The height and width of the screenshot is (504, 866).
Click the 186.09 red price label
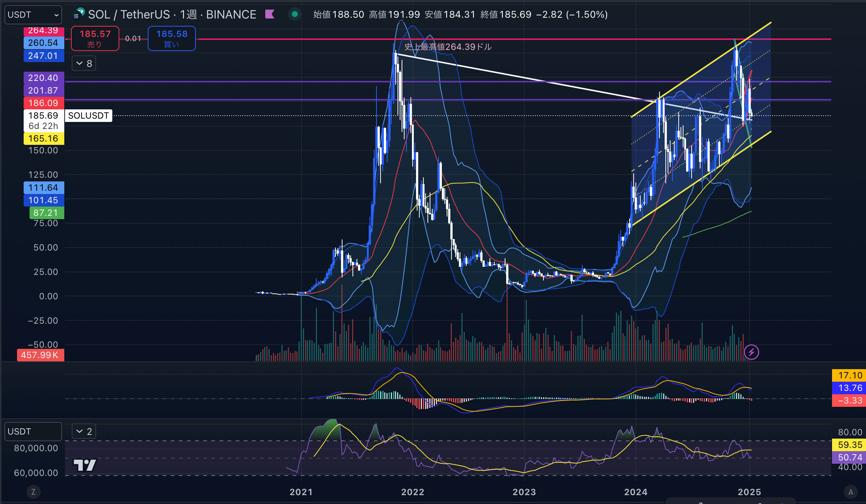[44, 103]
